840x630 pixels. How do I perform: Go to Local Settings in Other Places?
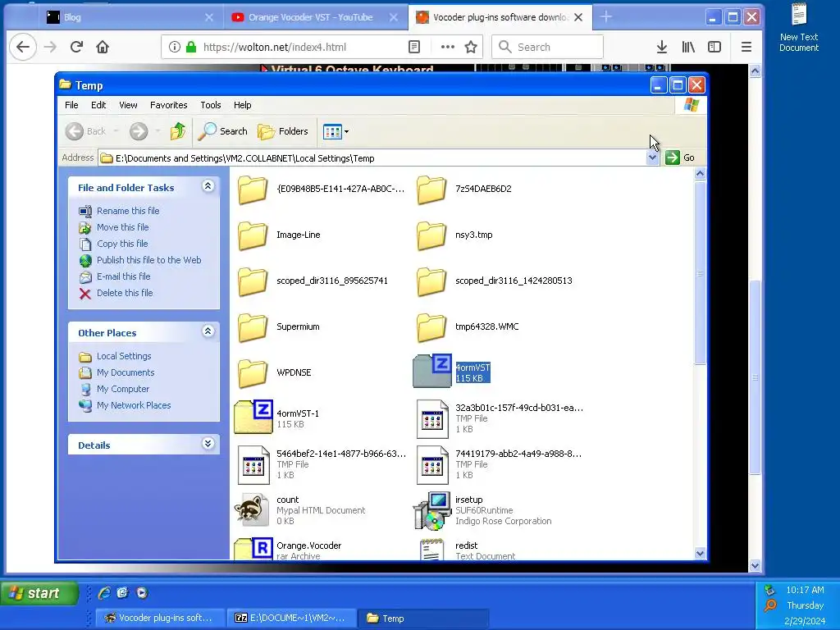124,356
